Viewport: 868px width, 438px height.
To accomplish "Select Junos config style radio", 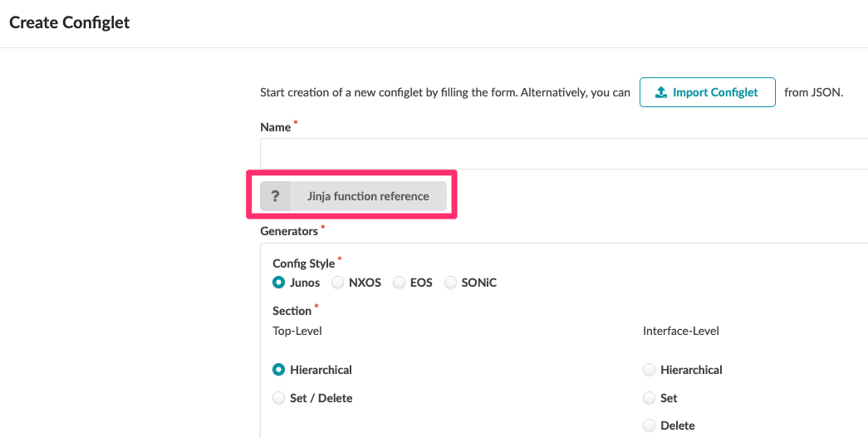I will tap(279, 283).
